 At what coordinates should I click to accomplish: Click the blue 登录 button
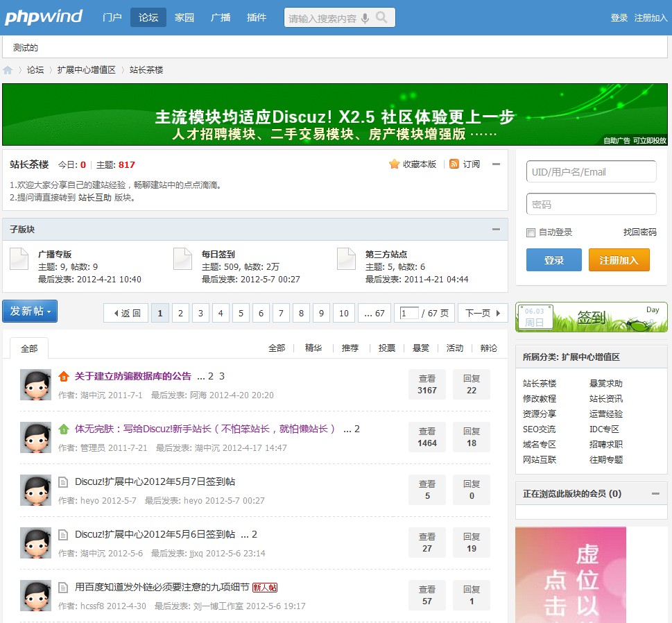553,260
